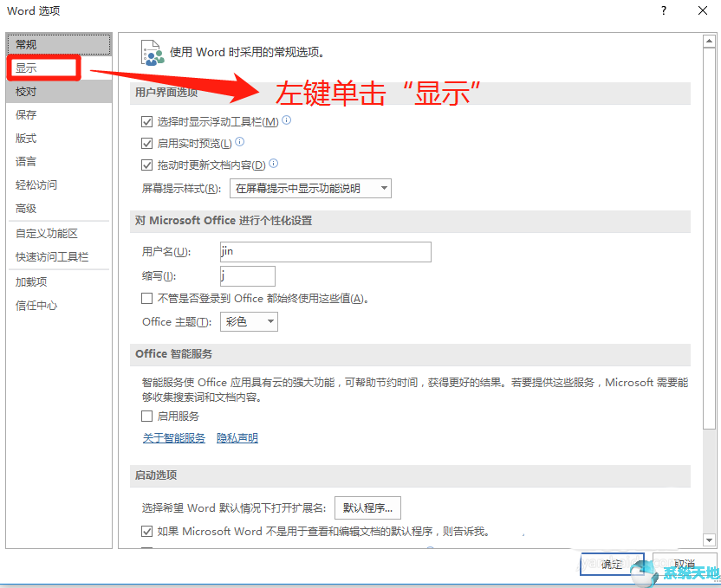Open the 常规 category
This screenshot has height=588, width=721.
59,44
